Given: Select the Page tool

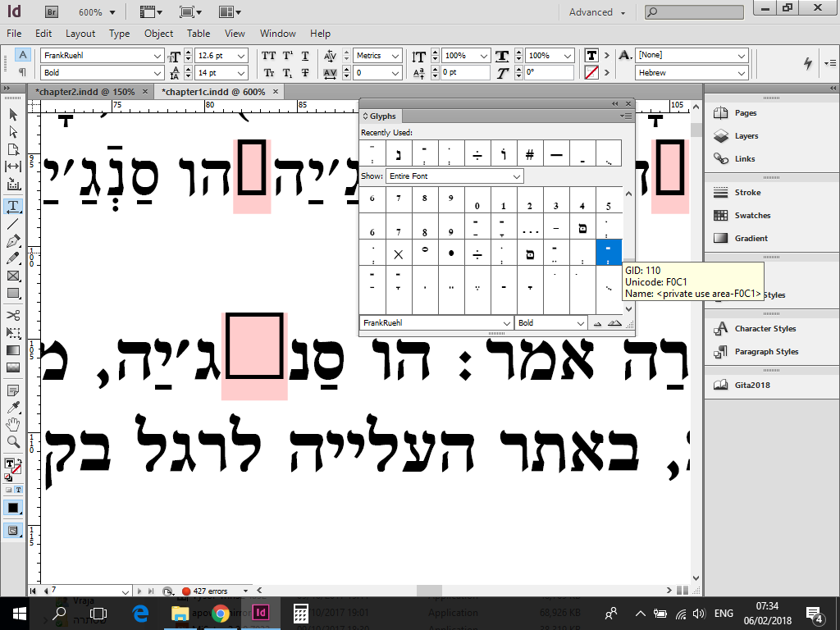Looking at the screenshot, I should point(13,149).
